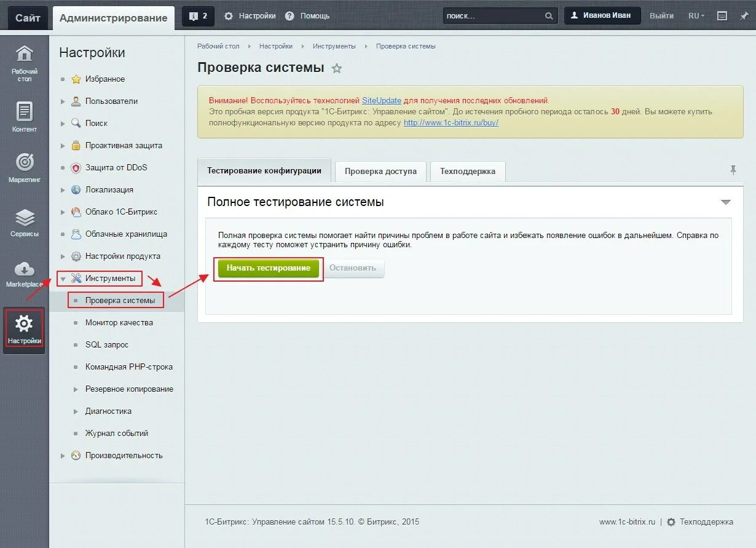
Task: Click the gear icon next to footer Техподдержка
Action: (x=671, y=522)
